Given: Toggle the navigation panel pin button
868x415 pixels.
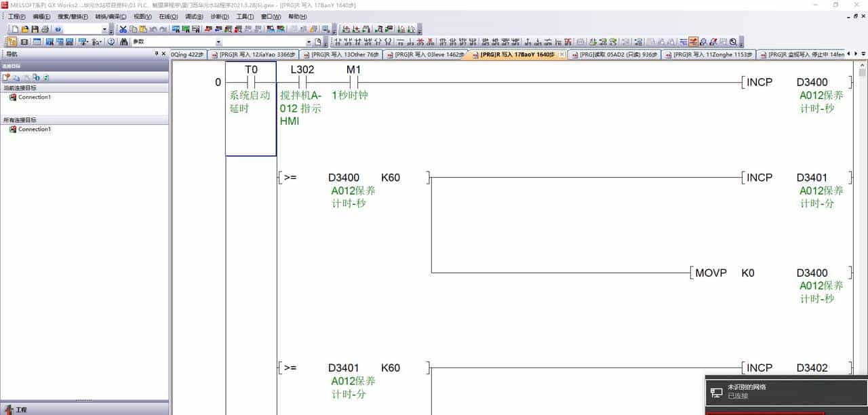Looking at the screenshot, I should [156, 54].
